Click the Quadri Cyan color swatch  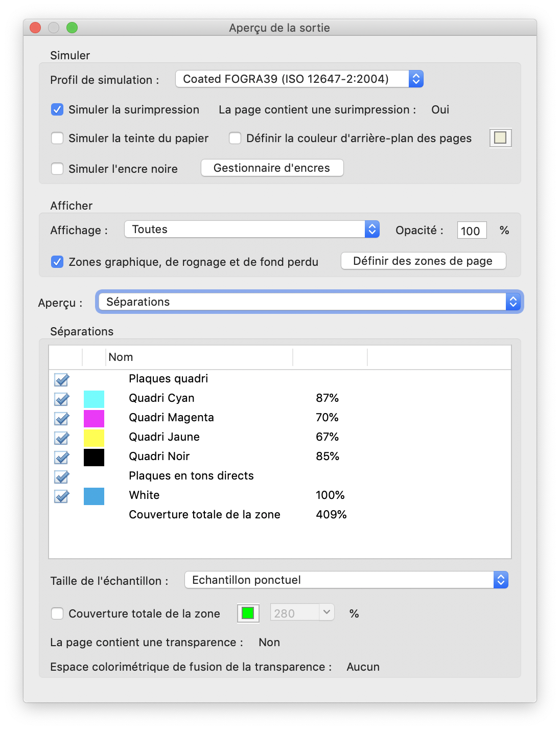click(x=94, y=399)
